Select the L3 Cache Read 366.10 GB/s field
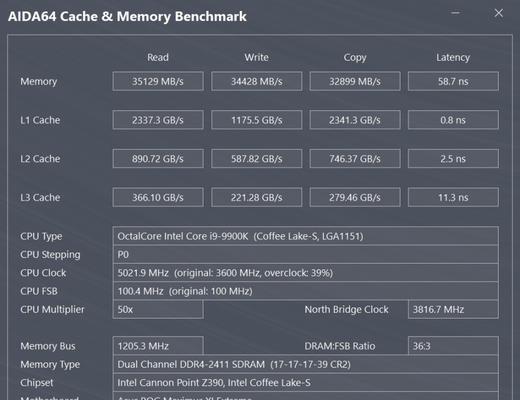Viewport: 520px width, 400px height. coord(158,197)
